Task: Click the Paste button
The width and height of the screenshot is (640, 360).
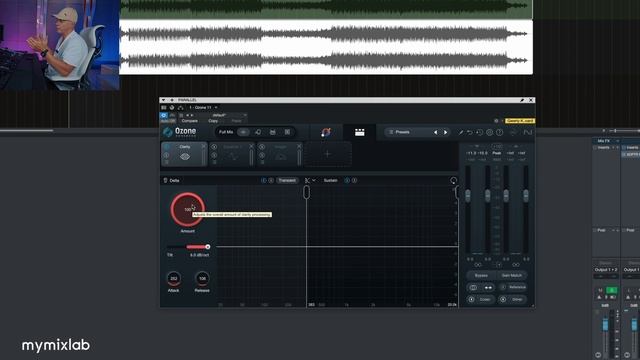Action: point(236,121)
